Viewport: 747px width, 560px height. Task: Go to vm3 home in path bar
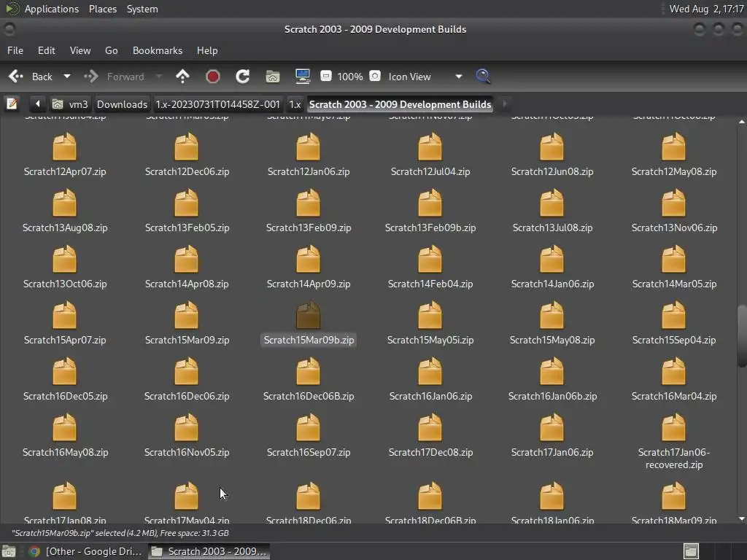70,104
